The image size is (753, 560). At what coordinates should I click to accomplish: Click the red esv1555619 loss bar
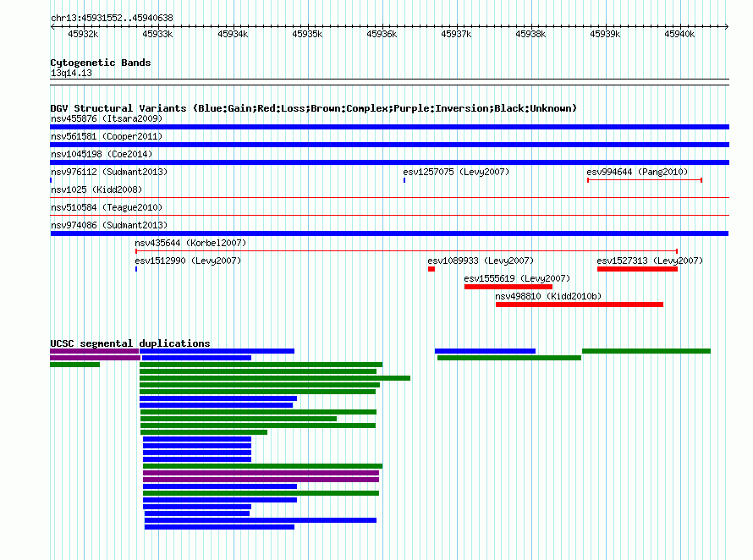click(x=508, y=287)
